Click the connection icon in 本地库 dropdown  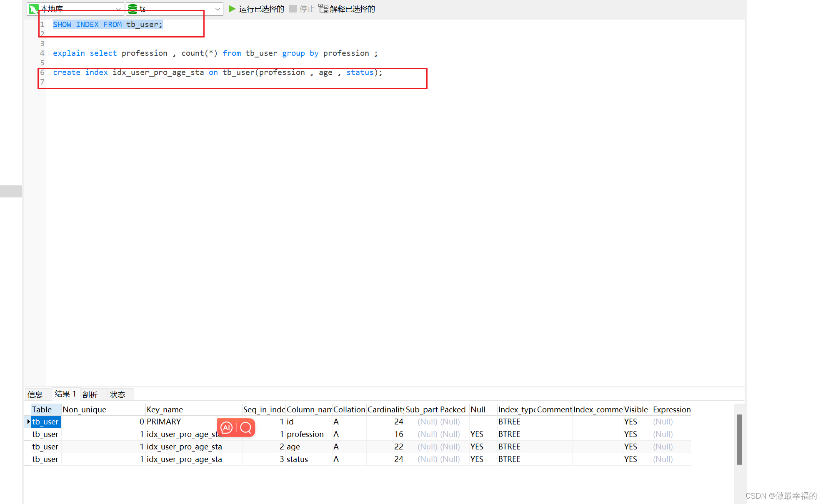point(33,9)
